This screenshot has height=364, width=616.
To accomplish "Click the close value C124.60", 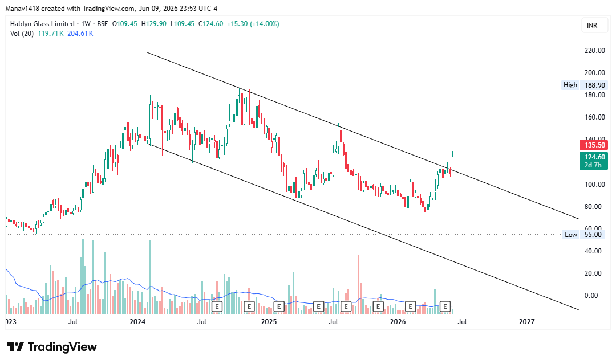I will [x=210, y=24].
